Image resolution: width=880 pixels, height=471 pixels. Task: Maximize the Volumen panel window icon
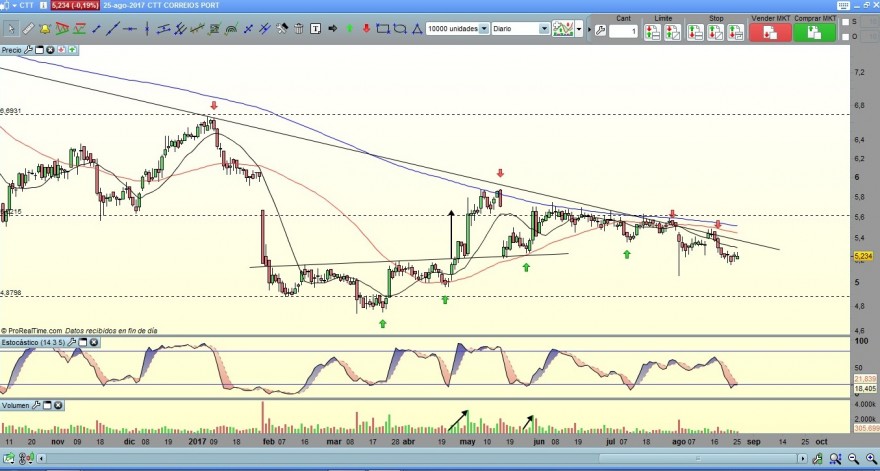47,405
